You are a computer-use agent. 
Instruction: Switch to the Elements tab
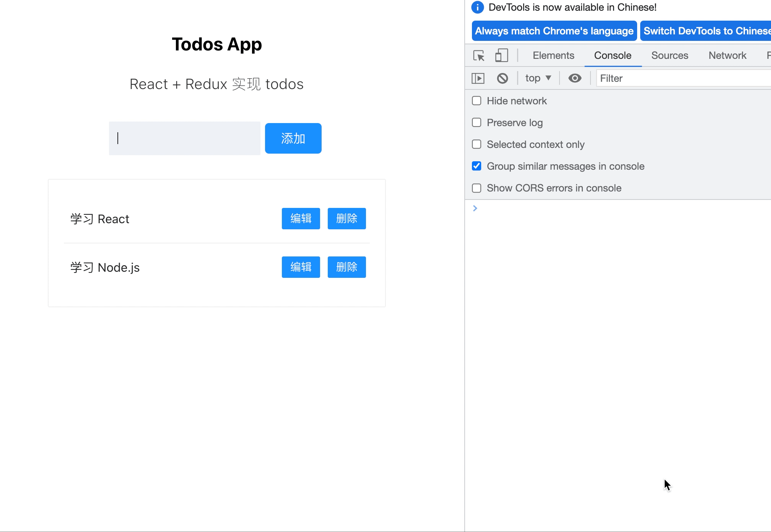(x=553, y=55)
